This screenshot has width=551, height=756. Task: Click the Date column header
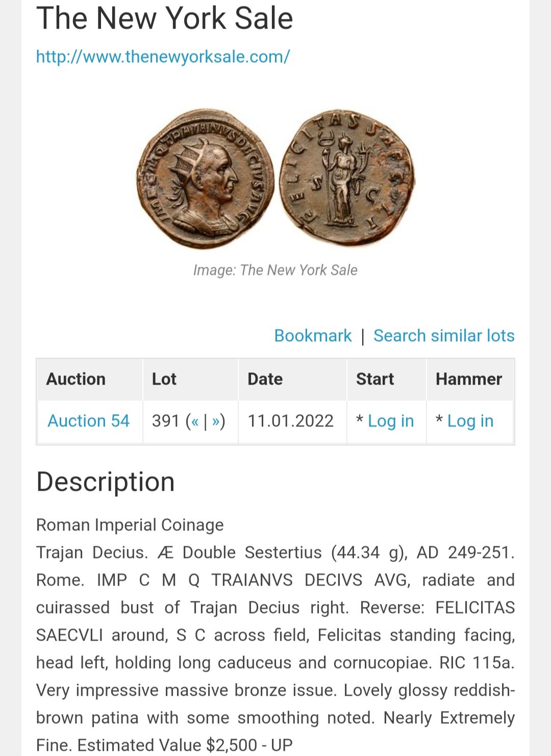pos(265,379)
